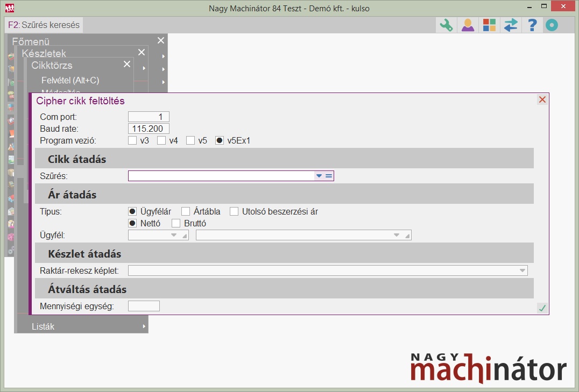Click into the Com port field
This screenshot has width=579, height=392.
pyautogui.click(x=149, y=117)
